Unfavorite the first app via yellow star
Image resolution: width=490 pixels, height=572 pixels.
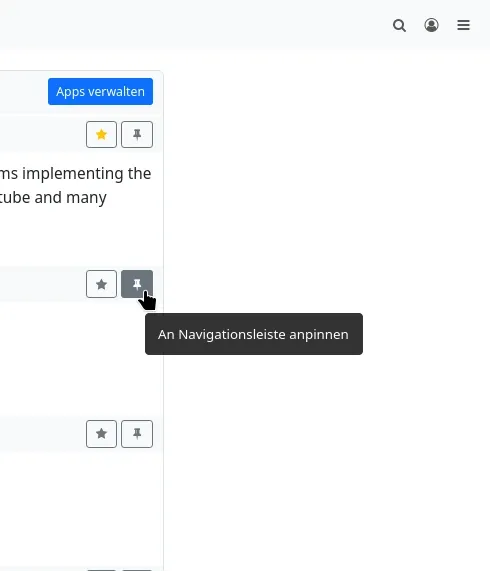click(x=101, y=135)
